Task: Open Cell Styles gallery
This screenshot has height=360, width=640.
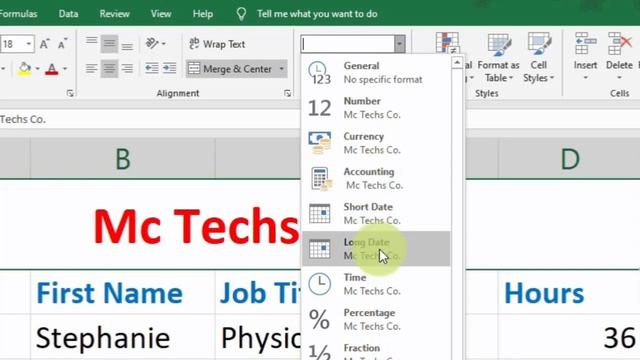Action: tap(539, 57)
